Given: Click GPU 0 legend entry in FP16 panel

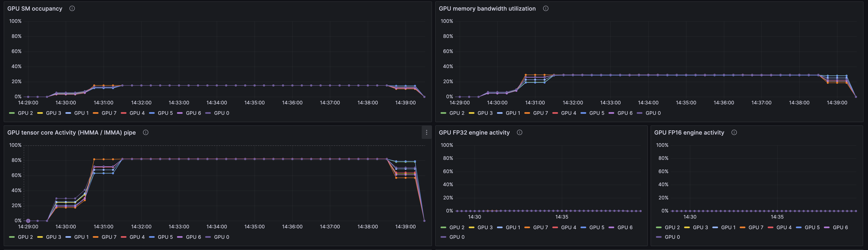Looking at the screenshot, I should point(672,237).
